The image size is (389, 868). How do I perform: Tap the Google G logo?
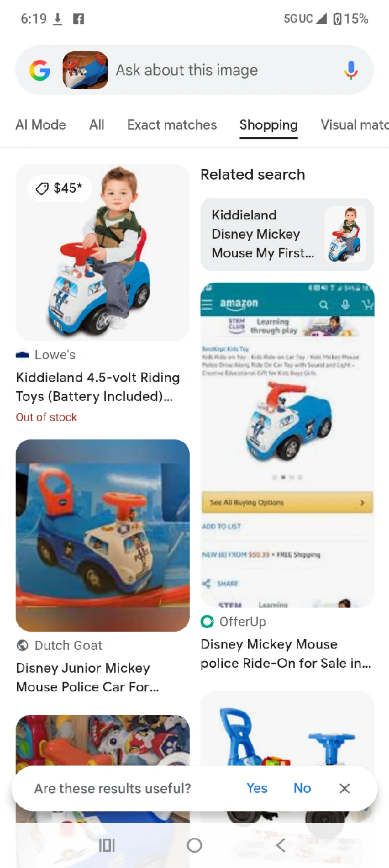(40, 71)
